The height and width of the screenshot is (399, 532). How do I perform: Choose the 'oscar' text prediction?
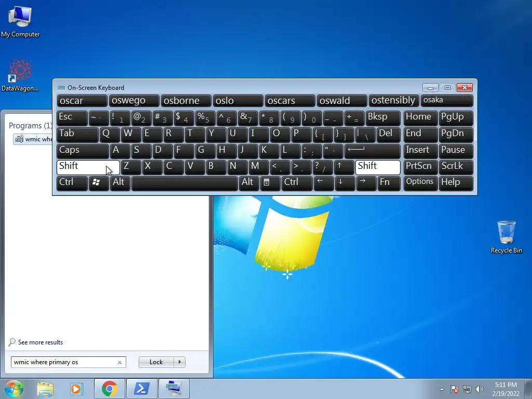(x=82, y=100)
